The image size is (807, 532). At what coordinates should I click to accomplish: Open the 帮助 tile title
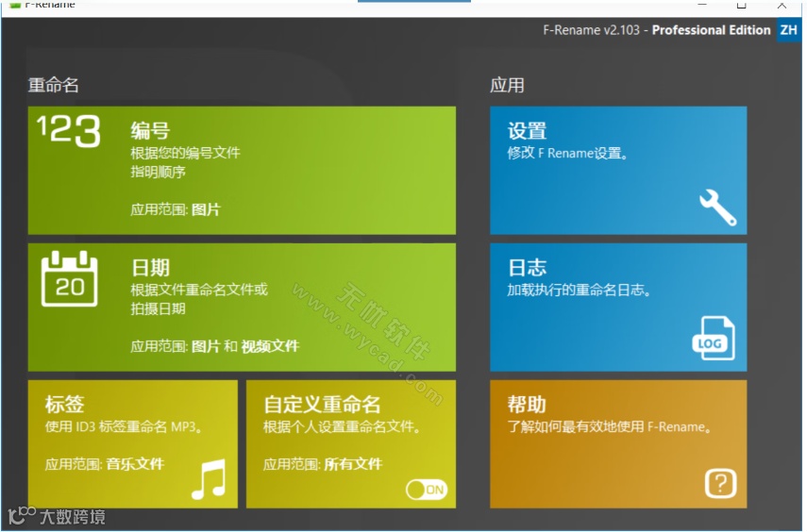coord(527,405)
